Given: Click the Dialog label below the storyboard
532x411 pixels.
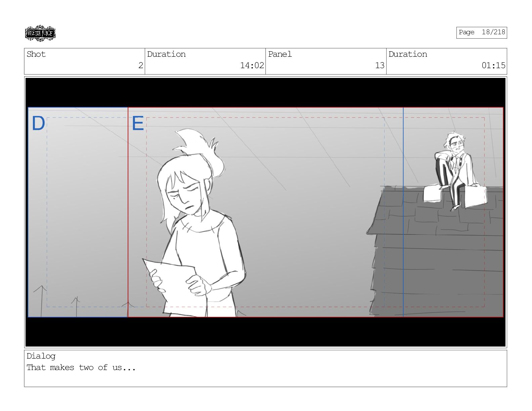Looking at the screenshot, I should coord(41,356).
